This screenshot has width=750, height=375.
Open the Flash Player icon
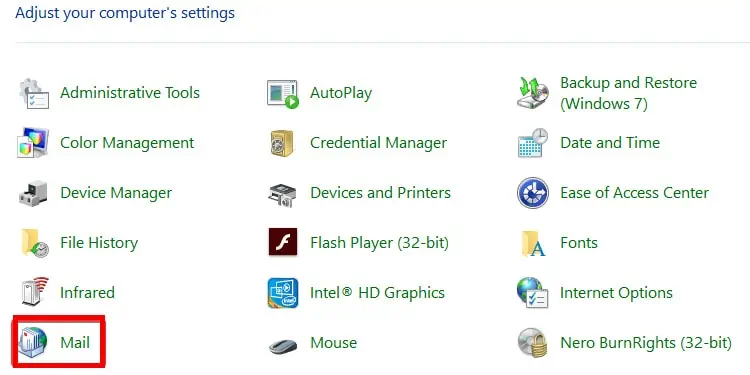click(283, 242)
